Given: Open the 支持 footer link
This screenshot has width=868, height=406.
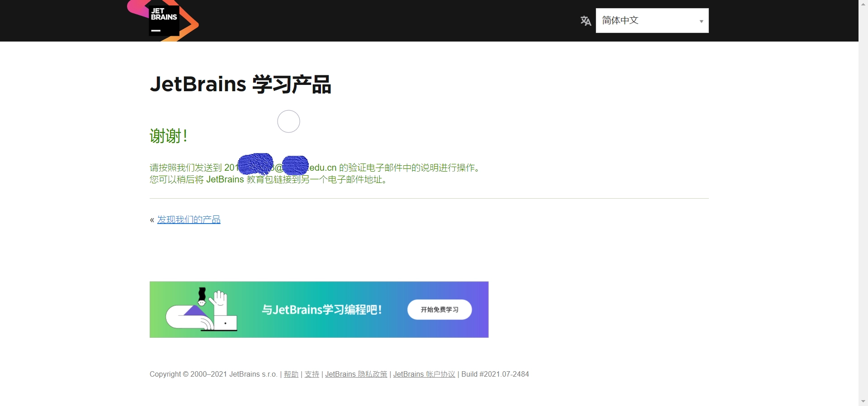Looking at the screenshot, I should pos(312,374).
